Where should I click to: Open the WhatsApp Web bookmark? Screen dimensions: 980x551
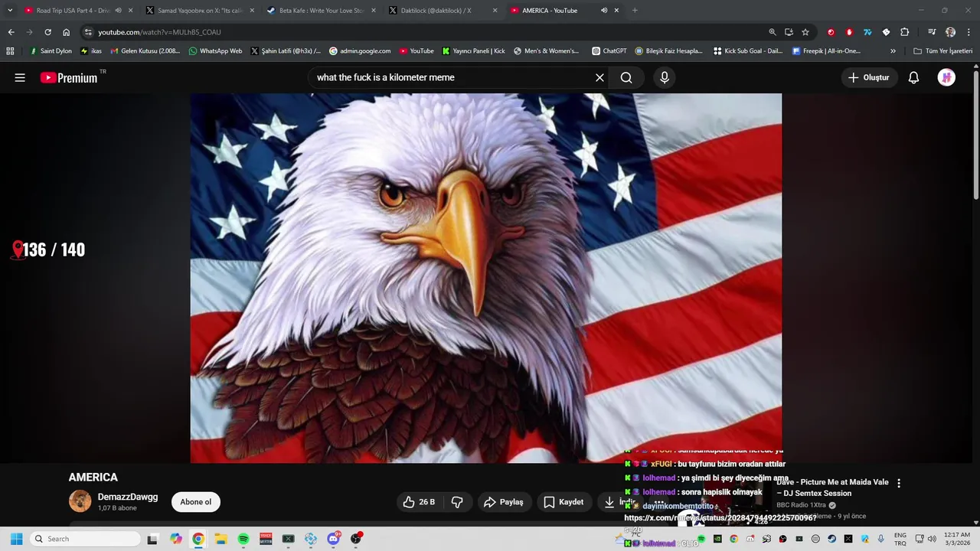click(215, 51)
